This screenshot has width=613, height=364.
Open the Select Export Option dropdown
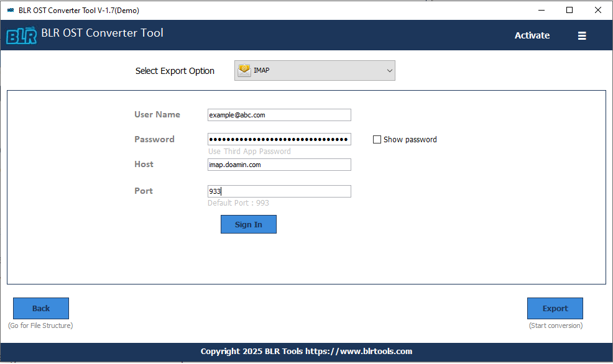click(x=314, y=70)
